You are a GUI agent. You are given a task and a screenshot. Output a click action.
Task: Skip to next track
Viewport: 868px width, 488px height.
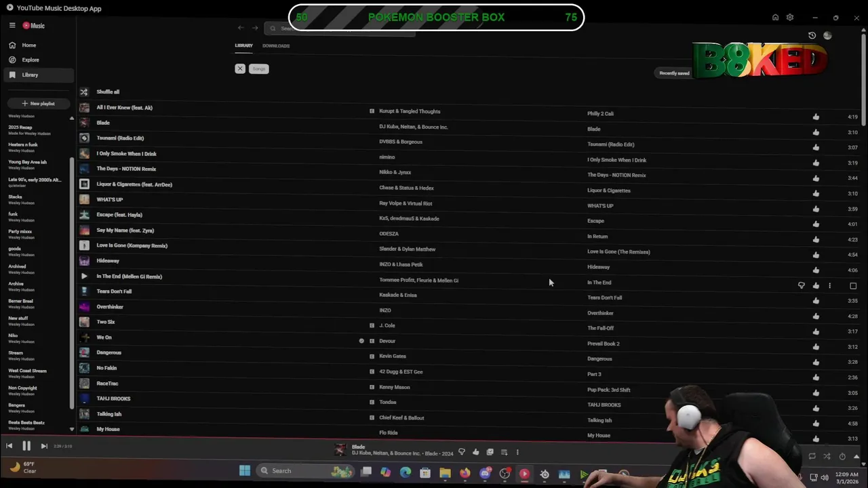pyautogui.click(x=44, y=446)
